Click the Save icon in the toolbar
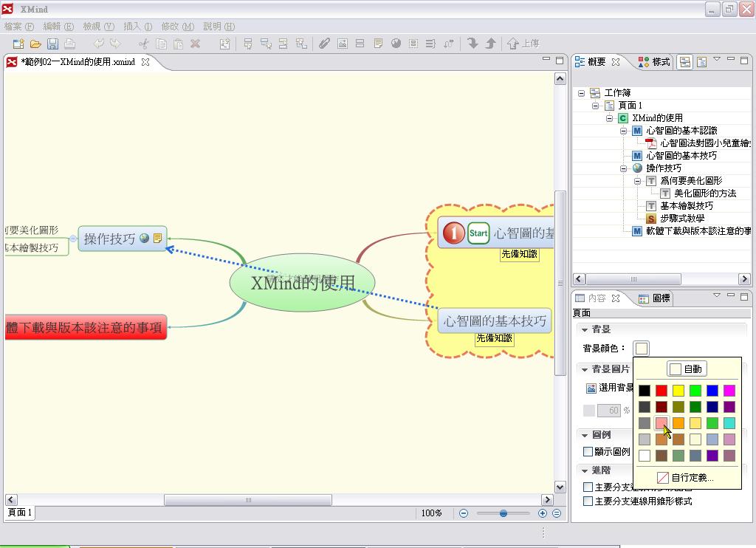Viewport: 756px width, 548px height. click(52, 44)
